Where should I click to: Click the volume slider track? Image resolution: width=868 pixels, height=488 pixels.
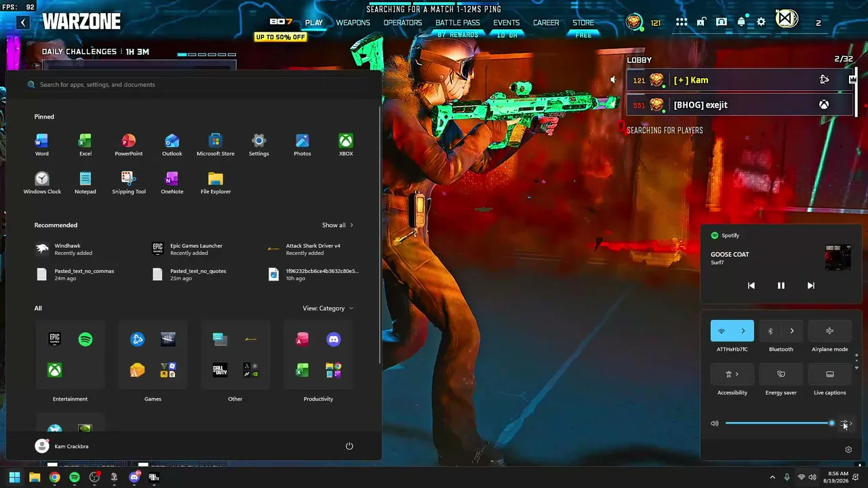[x=779, y=424]
